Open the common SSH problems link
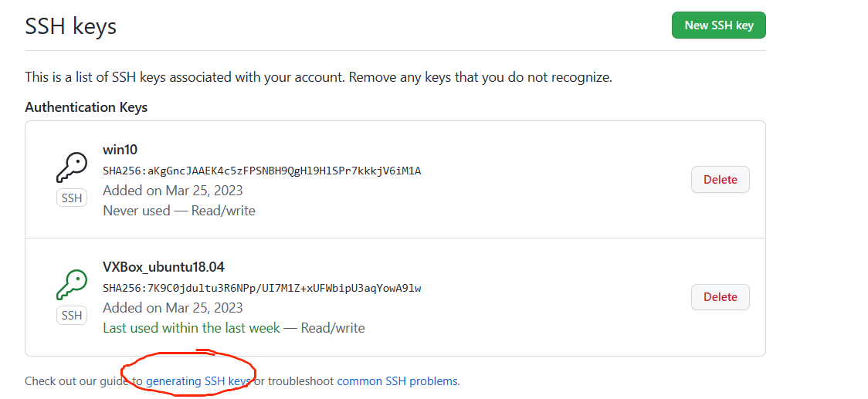 [x=398, y=380]
